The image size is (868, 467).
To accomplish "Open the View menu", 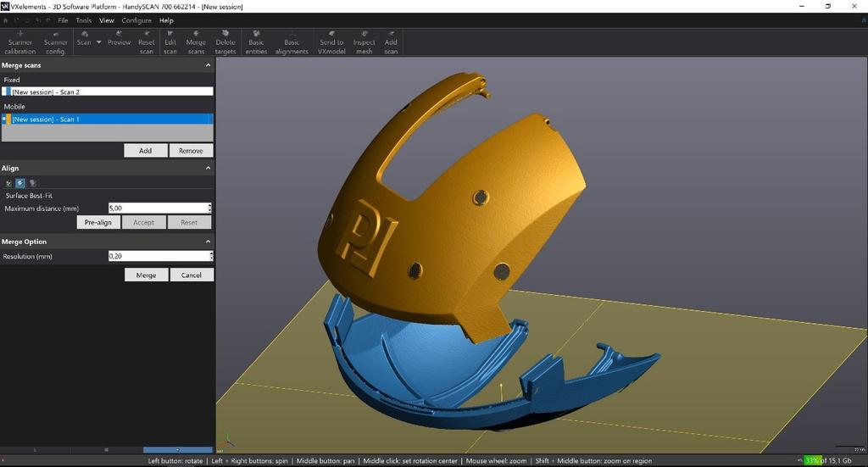I will (x=106, y=20).
